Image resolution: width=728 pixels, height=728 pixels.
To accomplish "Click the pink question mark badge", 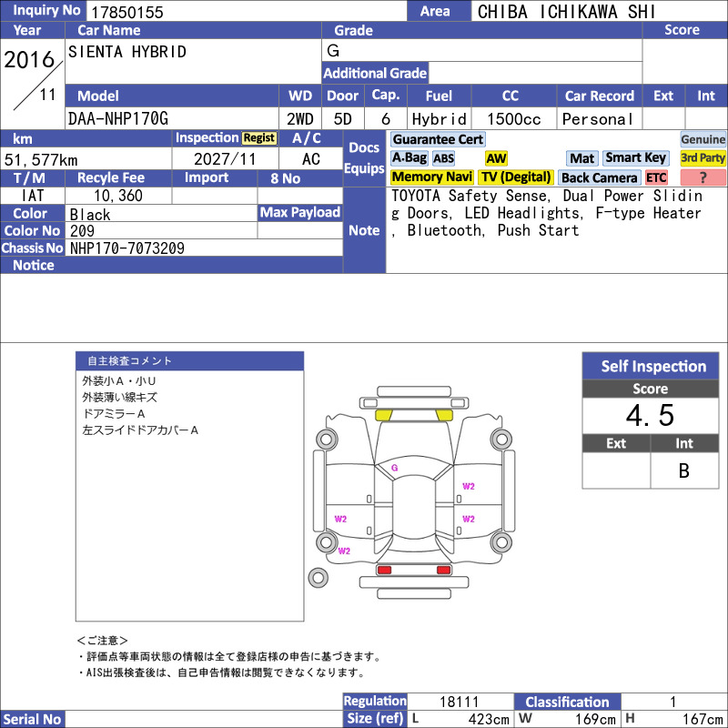I will coord(703,177).
